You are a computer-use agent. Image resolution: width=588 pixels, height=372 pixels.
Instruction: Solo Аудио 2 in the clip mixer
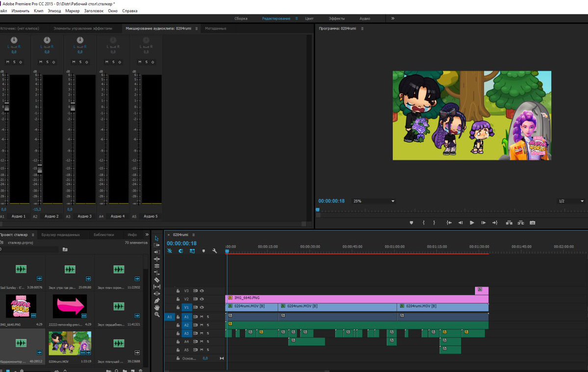[47, 62]
